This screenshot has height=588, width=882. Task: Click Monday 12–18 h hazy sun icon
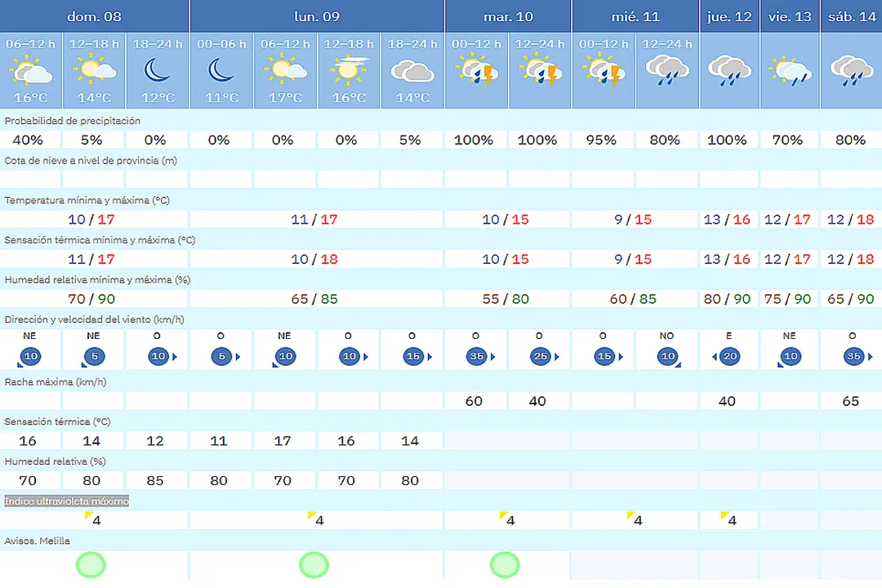coord(349,70)
